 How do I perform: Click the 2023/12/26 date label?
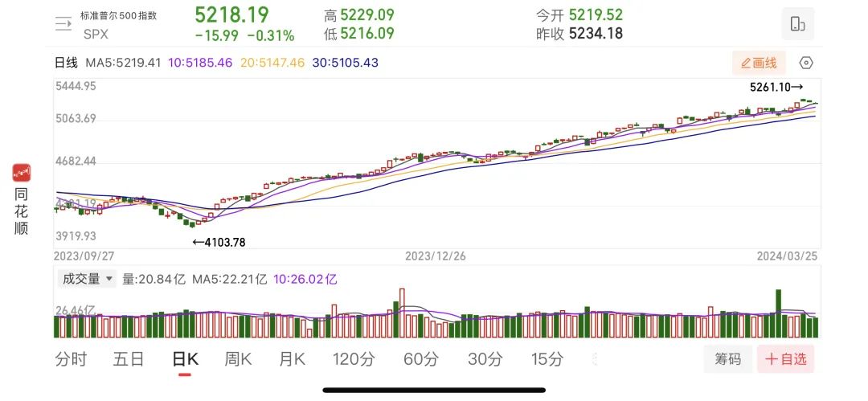click(x=435, y=256)
